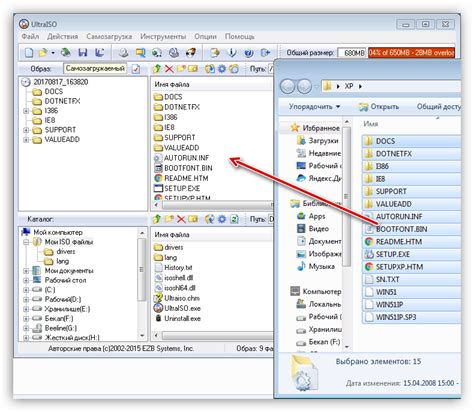Click the Make CD/DVD image icon

pos(124,53)
